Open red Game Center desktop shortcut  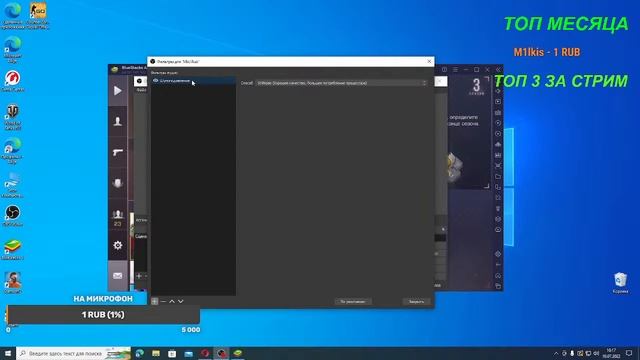[13, 80]
